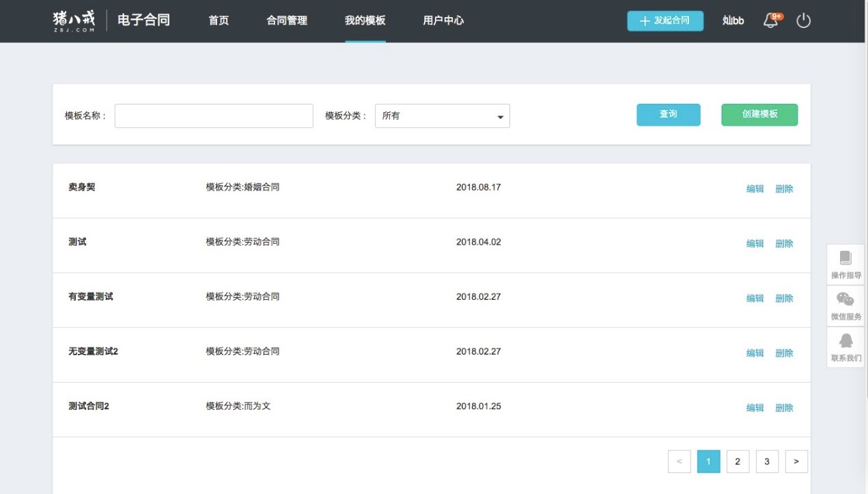This screenshot has width=868, height=494.
Task: Click the 发起合同 button
Action: (665, 20)
